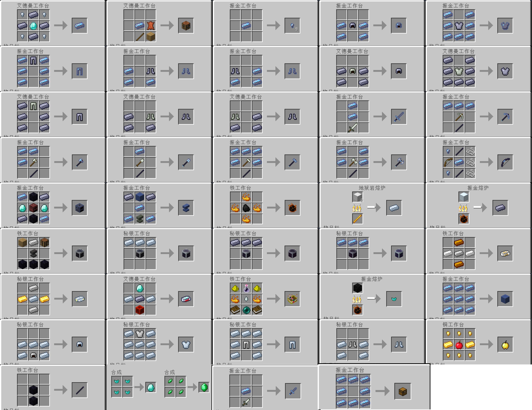
Task: Select the vibranium pickaxe result slot
Action: click(x=505, y=117)
